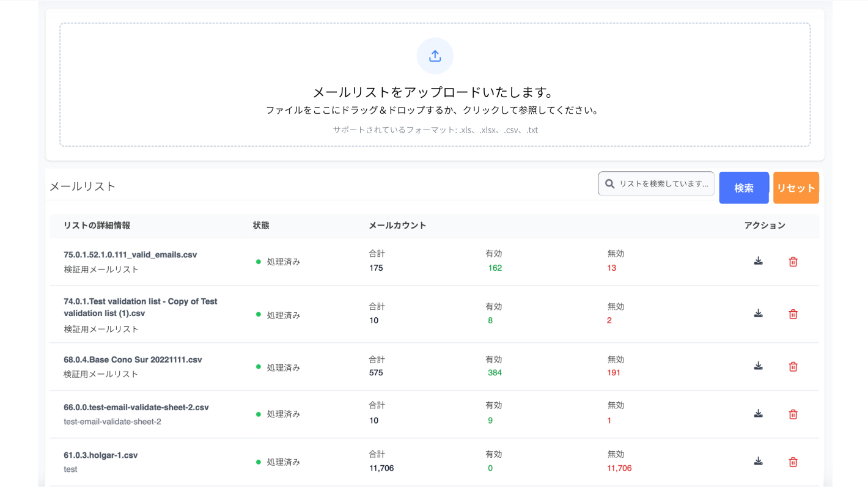
Task: Delete the holgar-1.csv list
Action: 793,462
